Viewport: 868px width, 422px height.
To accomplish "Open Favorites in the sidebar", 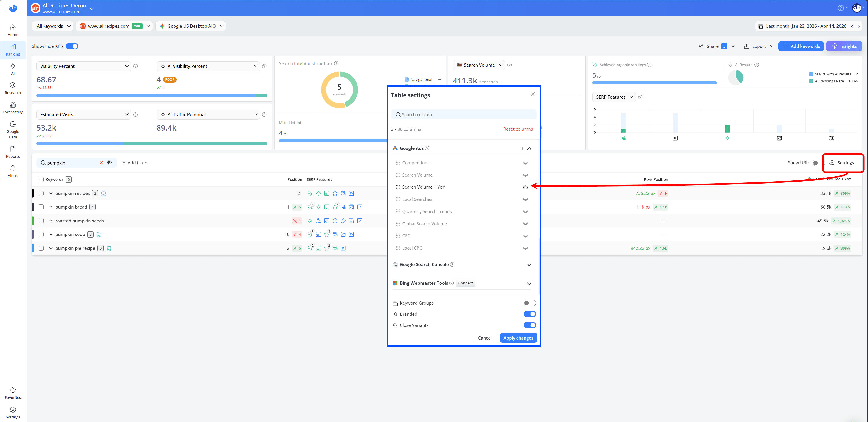I will pos(12,393).
